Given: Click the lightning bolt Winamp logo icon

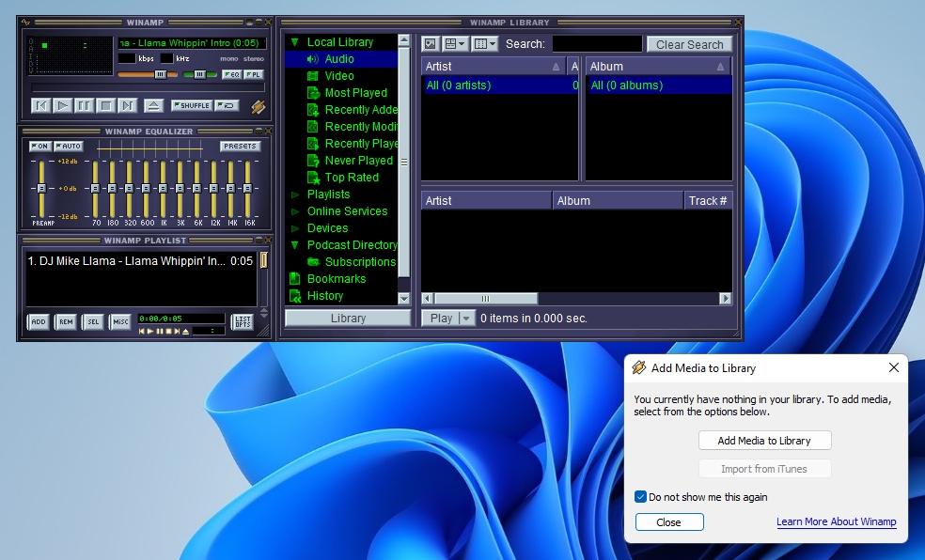Looking at the screenshot, I should point(258,107).
